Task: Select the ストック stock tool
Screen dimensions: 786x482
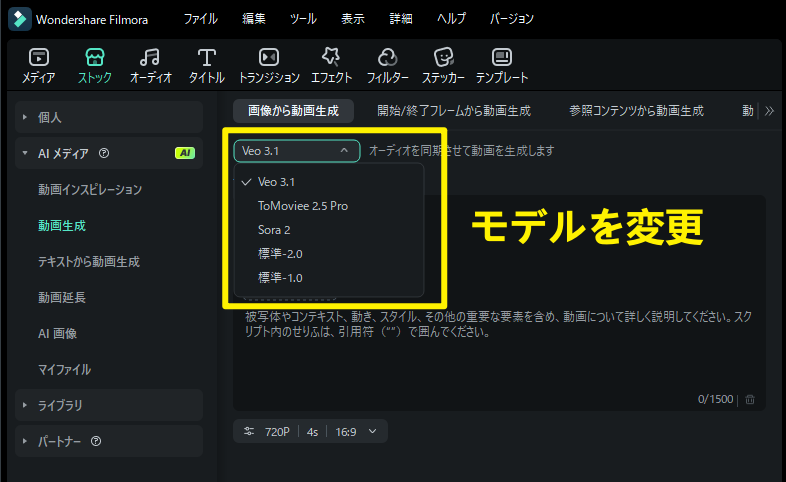Action: (95, 66)
